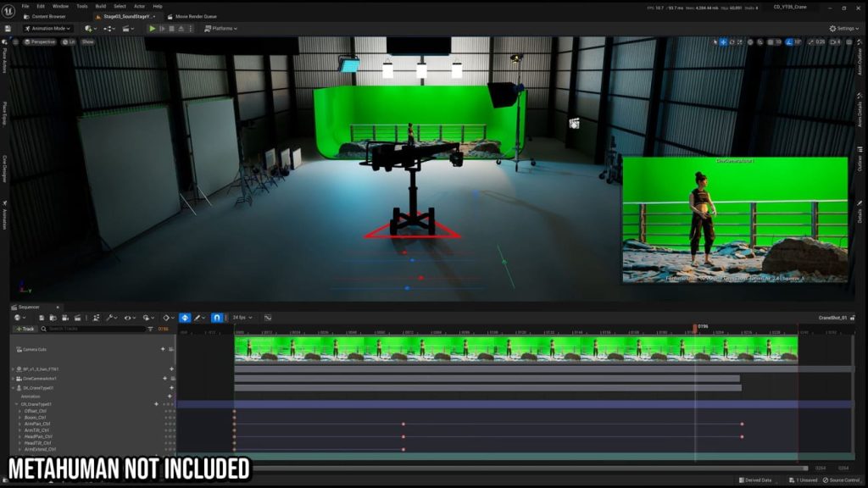Click the red playhead marker at frame 0196
Screen dimensions: 868x488
(x=695, y=327)
